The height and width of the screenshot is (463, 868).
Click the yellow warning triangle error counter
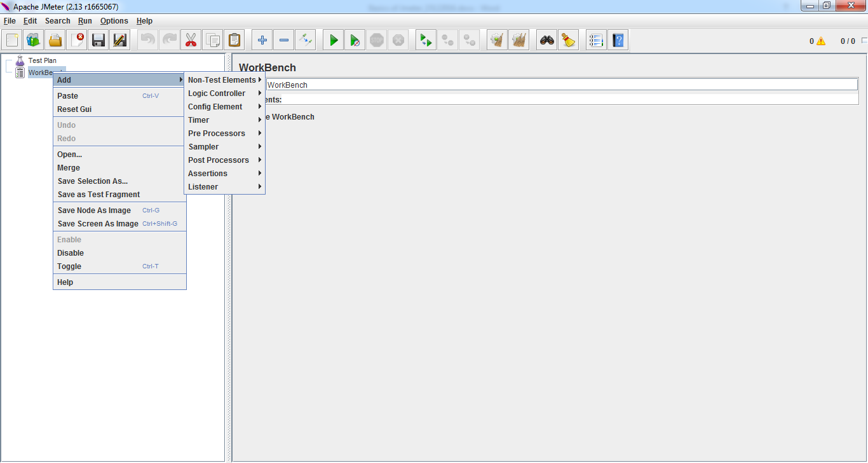(x=821, y=41)
